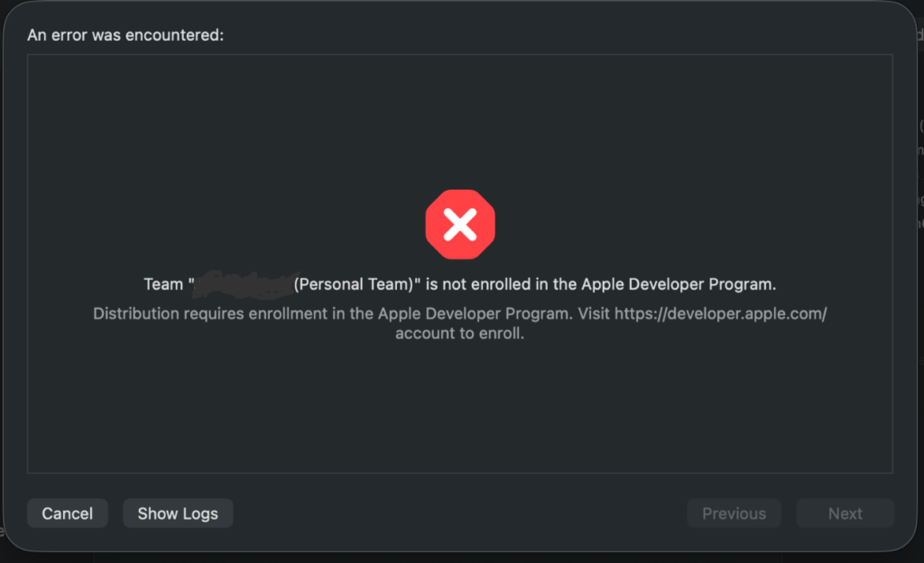
Task: Click the "(Personal Team)" text
Action: click(x=354, y=284)
